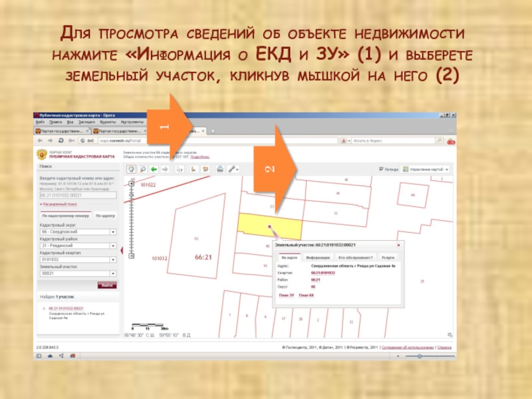Open Справка link in footer
The height and width of the screenshot is (399, 532).
click(444, 347)
